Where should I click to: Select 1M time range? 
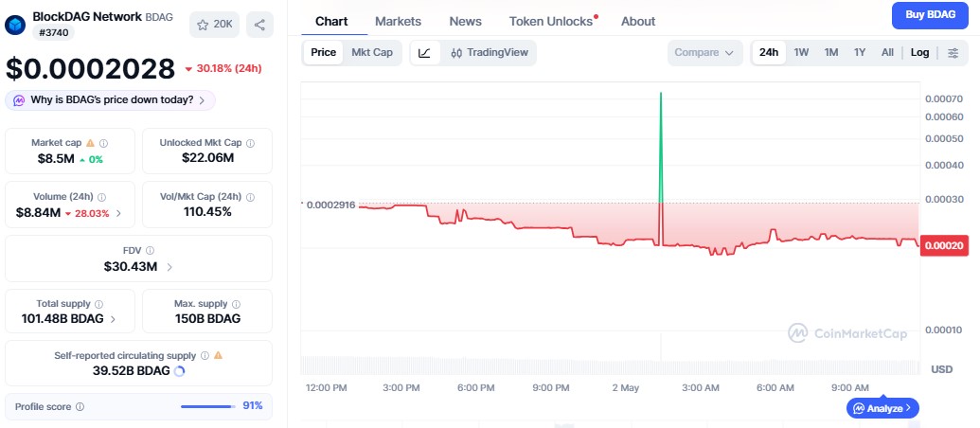pyautogui.click(x=831, y=52)
